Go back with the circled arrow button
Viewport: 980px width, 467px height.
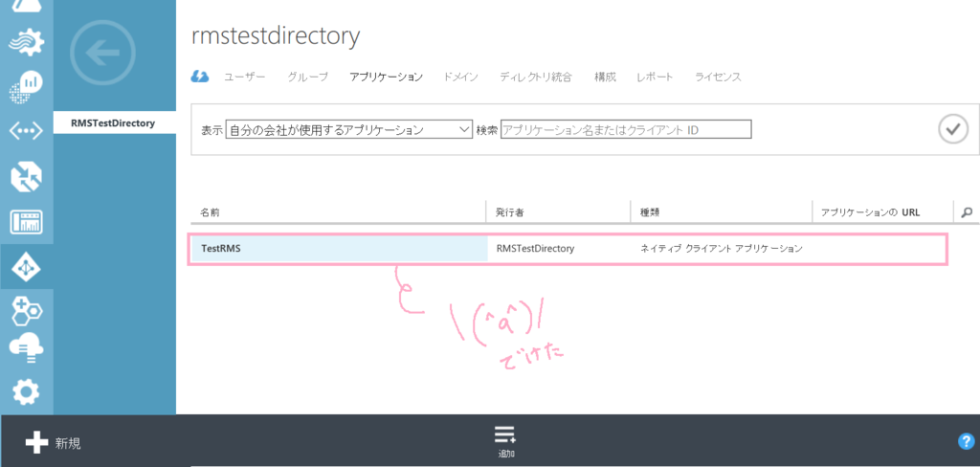click(x=102, y=53)
